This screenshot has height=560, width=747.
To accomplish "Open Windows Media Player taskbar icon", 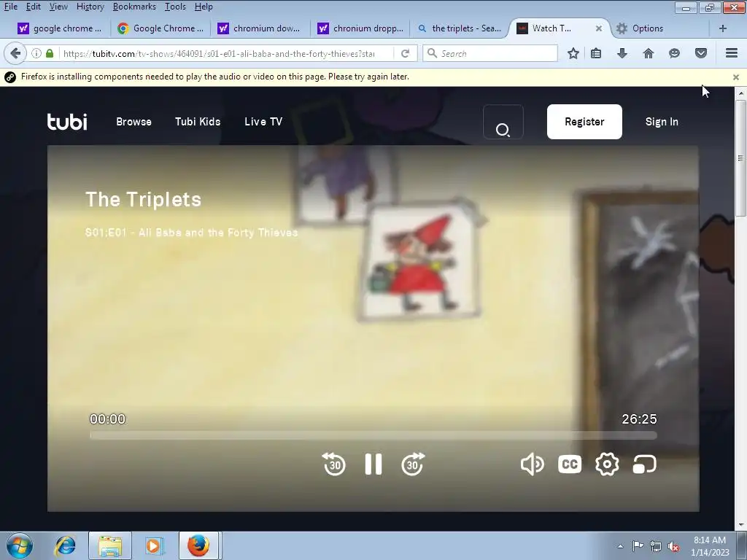I will click(x=154, y=545).
